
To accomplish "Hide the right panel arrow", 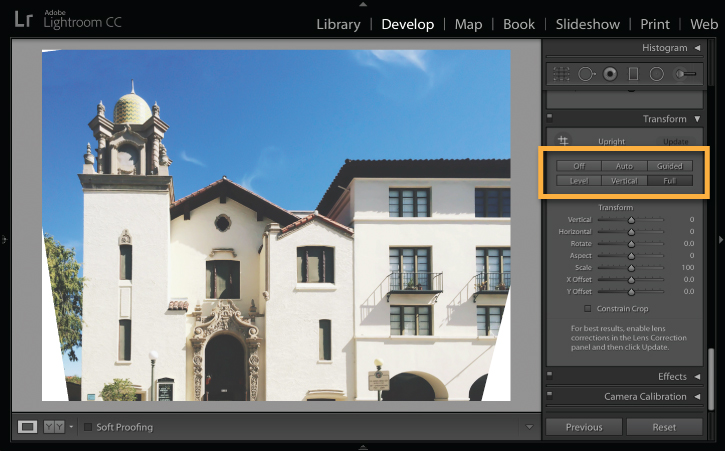I will pyautogui.click(x=720, y=240).
